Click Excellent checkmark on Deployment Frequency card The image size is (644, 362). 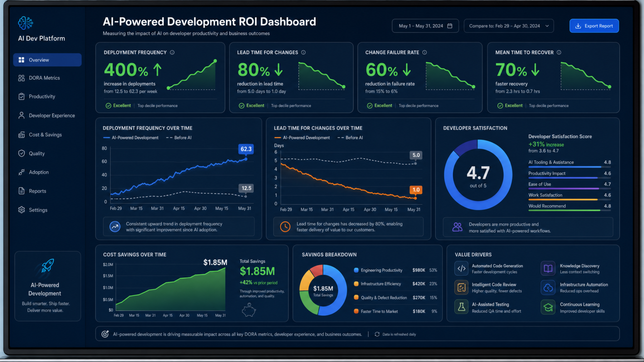(x=108, y=106)
